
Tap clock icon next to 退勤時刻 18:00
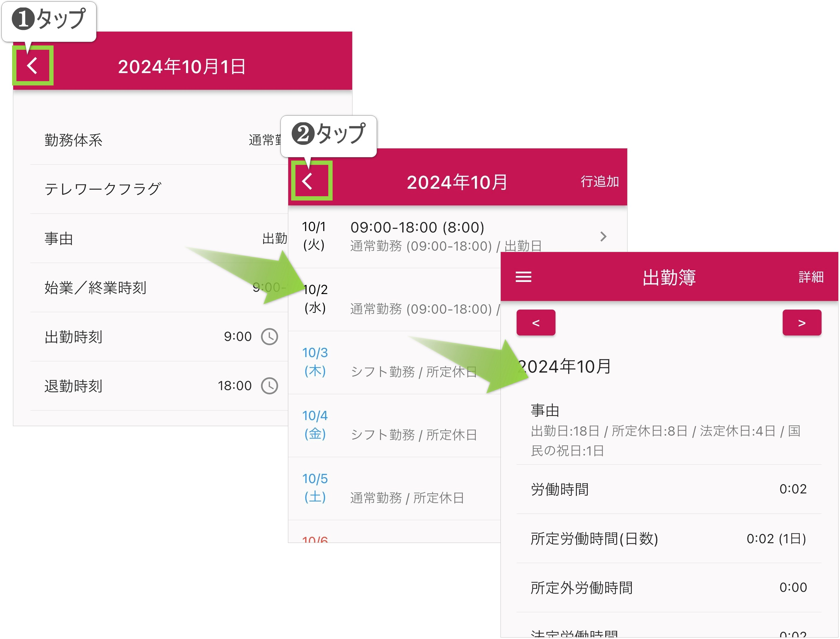click(x=270, y=386)
